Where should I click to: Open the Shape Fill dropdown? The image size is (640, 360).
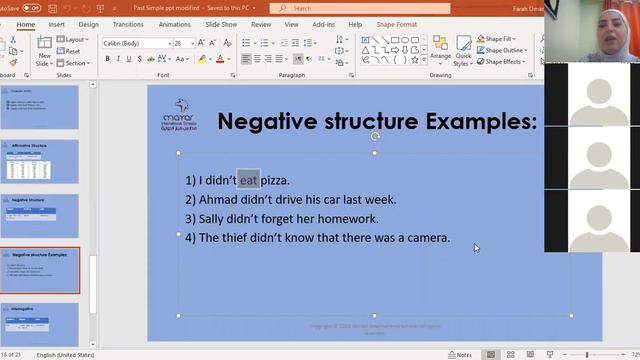[496, 39]
